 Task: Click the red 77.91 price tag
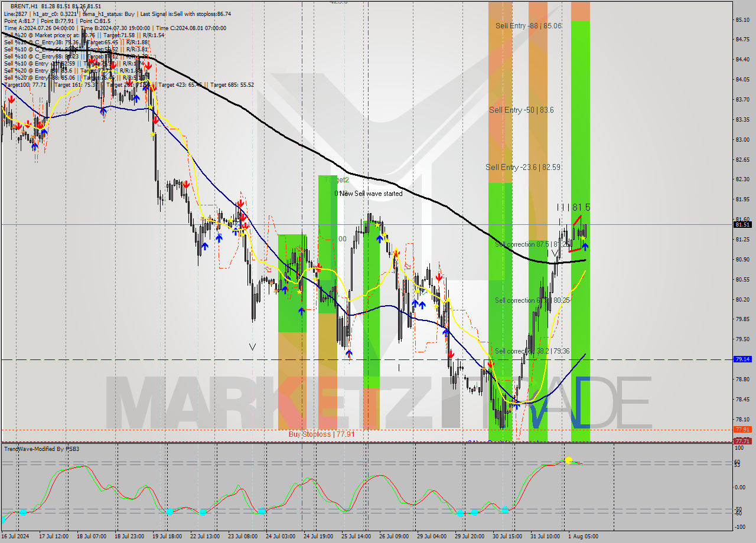(x=742, y=429)
